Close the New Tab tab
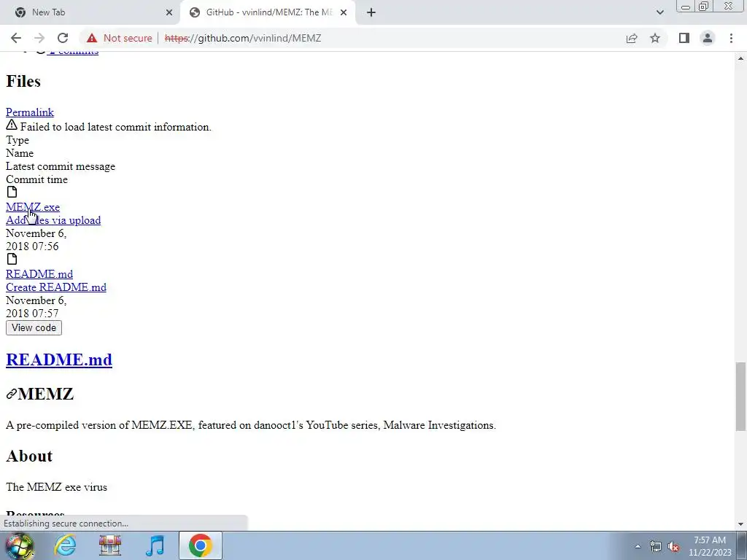747x560 pixels. coord(169,12)
